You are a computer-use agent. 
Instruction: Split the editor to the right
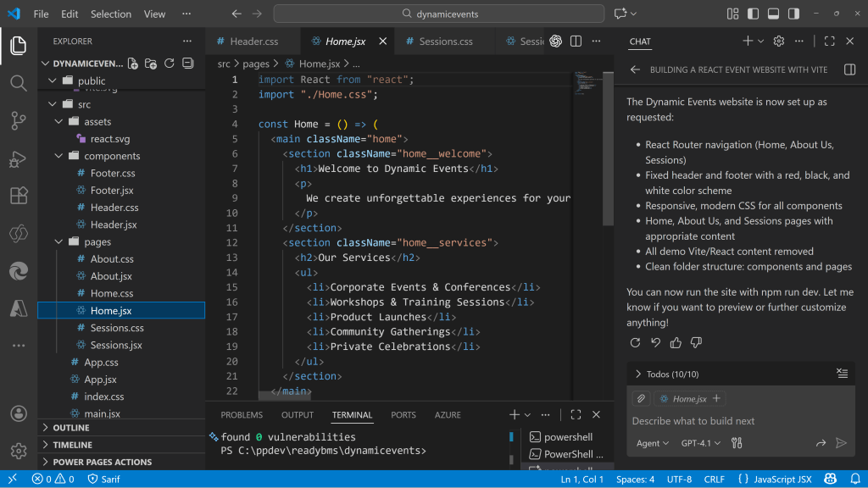click(576, 42)
